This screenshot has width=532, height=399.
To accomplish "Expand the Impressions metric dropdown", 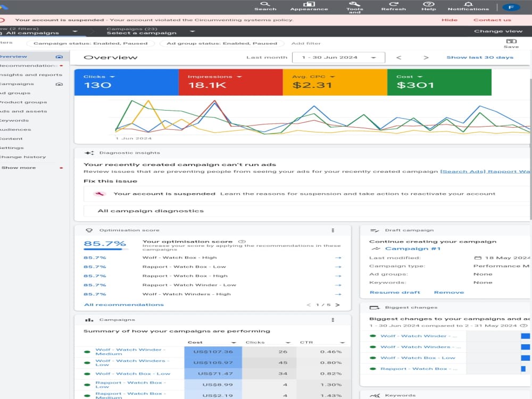I will point(239,77).
